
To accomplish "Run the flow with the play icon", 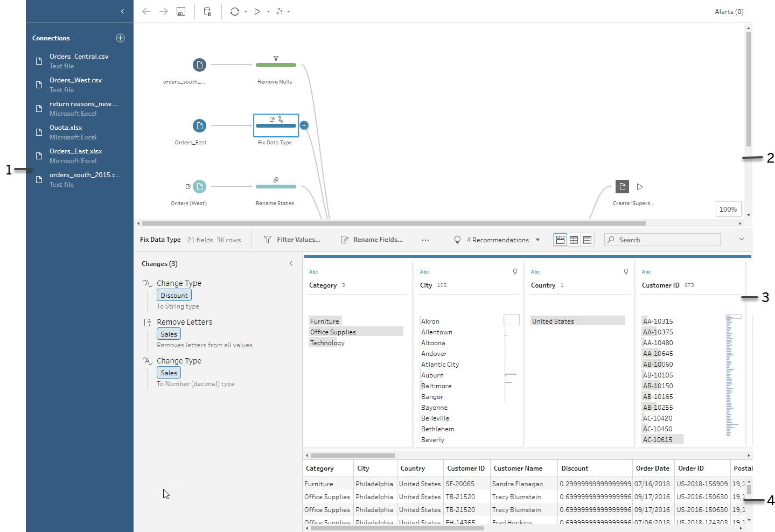I will pyautogui.click(x=257, y=11).
